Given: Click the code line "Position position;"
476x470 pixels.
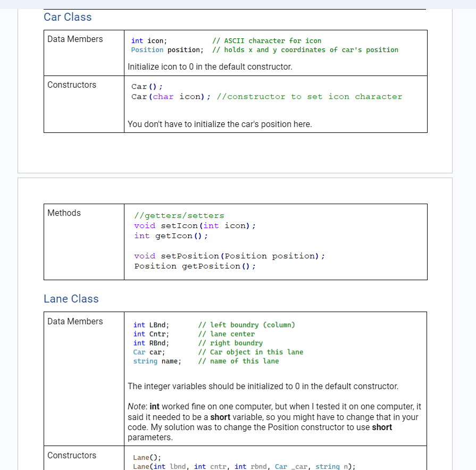Looking at the screenshot, I should [168, 50].
